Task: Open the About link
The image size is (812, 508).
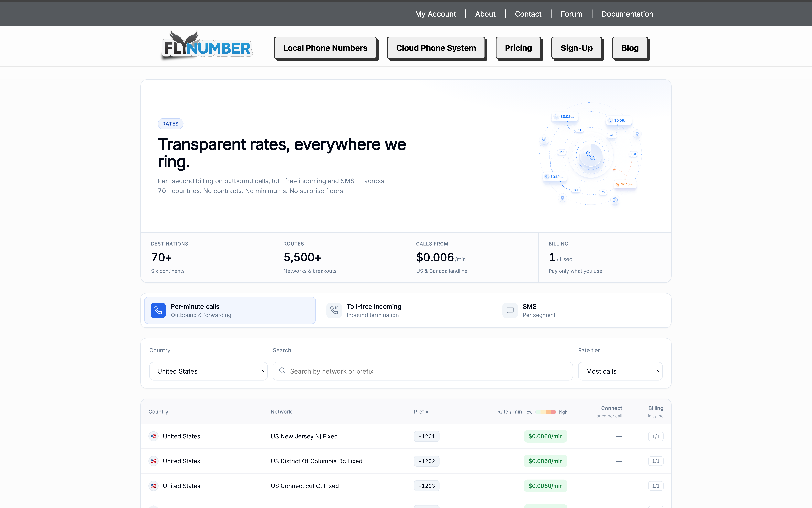Action: tap(485, 14)
